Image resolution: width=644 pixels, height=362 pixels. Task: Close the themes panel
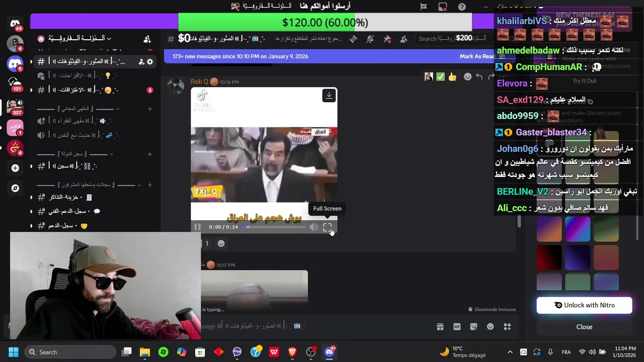coord(584,327)
